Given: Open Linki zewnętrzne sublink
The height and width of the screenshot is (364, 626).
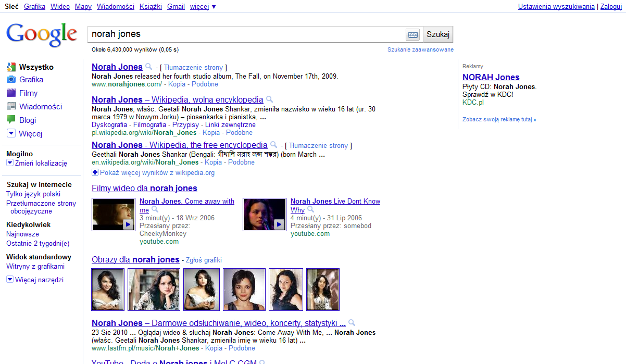Looking at the screenshot, I should (230, 125).
